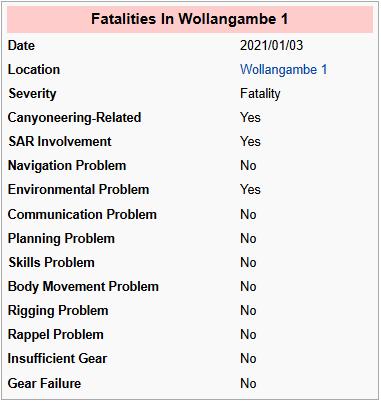Click the Planning Problem label
The height and width of the screenshot is (403, 381).
coord(61,239)
